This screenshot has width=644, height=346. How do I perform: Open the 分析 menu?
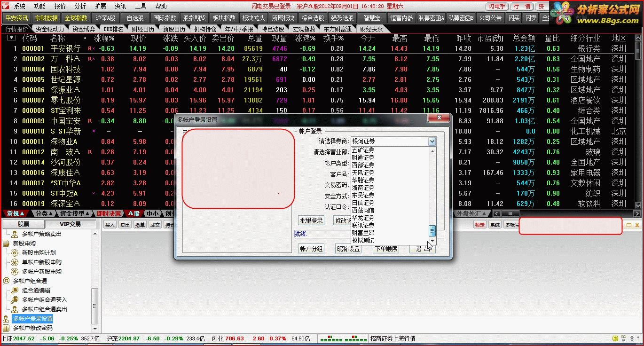coord(80,6)
